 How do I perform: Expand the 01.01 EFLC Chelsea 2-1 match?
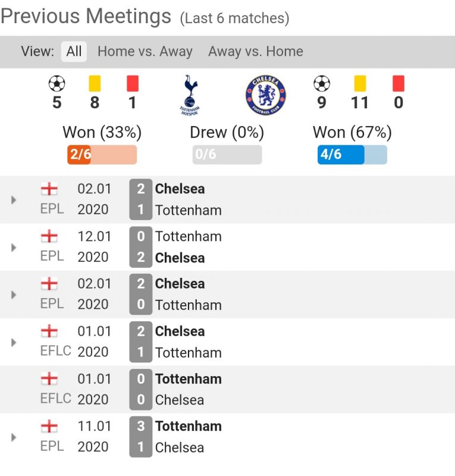tap(14, 342)
